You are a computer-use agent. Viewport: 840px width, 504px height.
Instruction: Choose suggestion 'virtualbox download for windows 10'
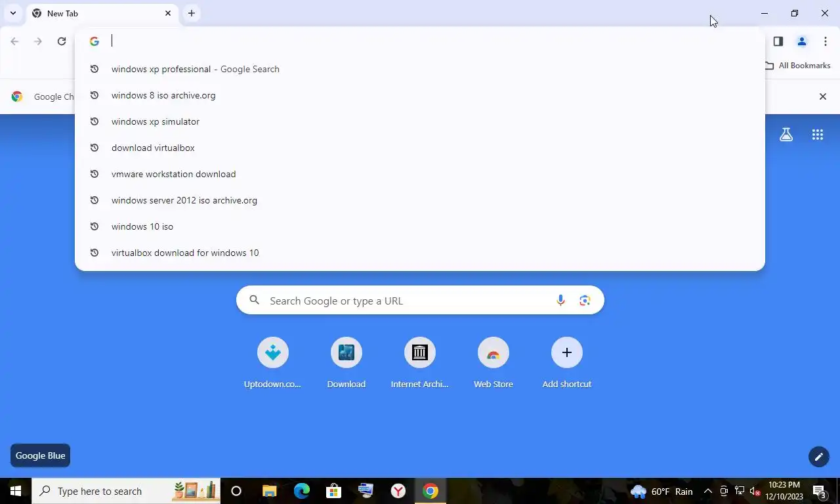(420, 253)
